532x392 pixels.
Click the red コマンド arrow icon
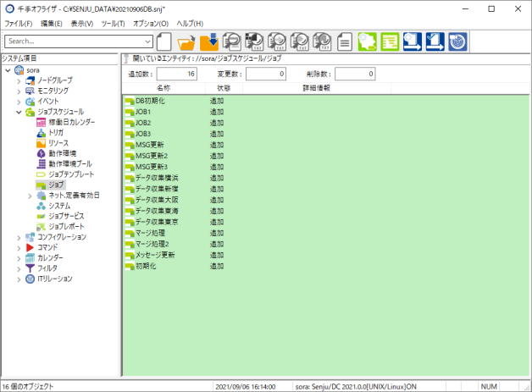(x=30, y=247)
